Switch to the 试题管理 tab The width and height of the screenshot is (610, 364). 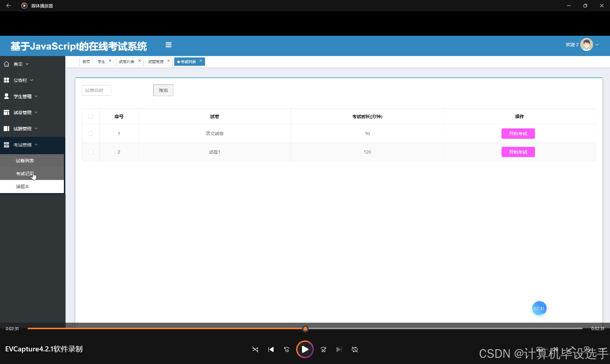click(x=156, y=62)
